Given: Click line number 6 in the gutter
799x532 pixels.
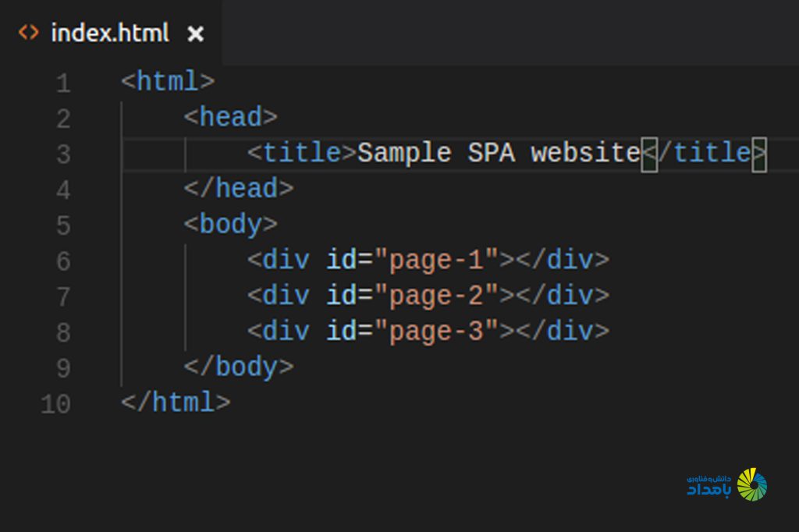Looking at the screenshot, I should pyautogui.click(x=63, y=261).
